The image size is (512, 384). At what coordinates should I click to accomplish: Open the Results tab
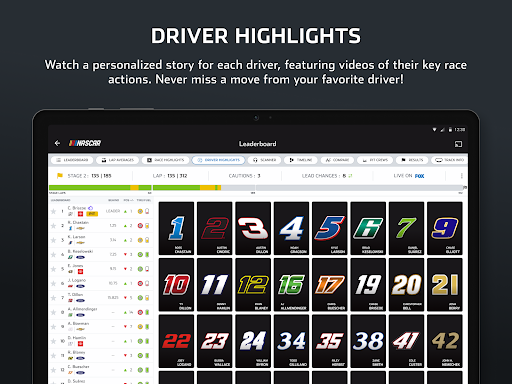412,160
